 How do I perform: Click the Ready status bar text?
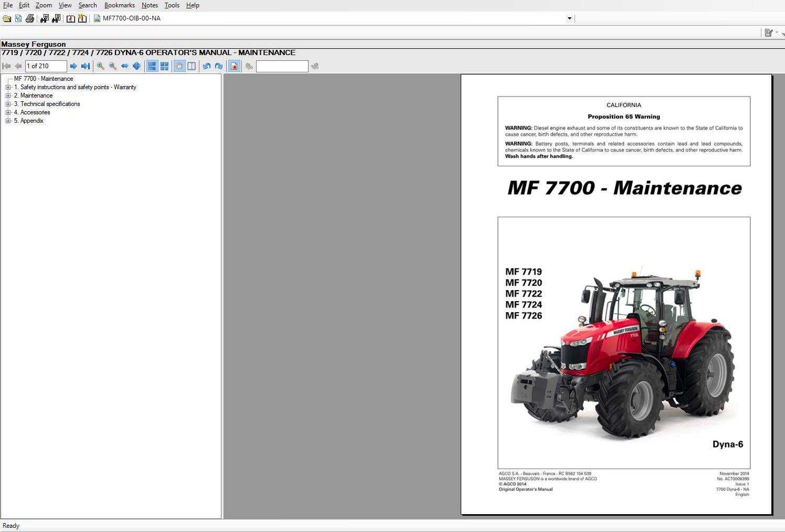[x=11, y=526]
